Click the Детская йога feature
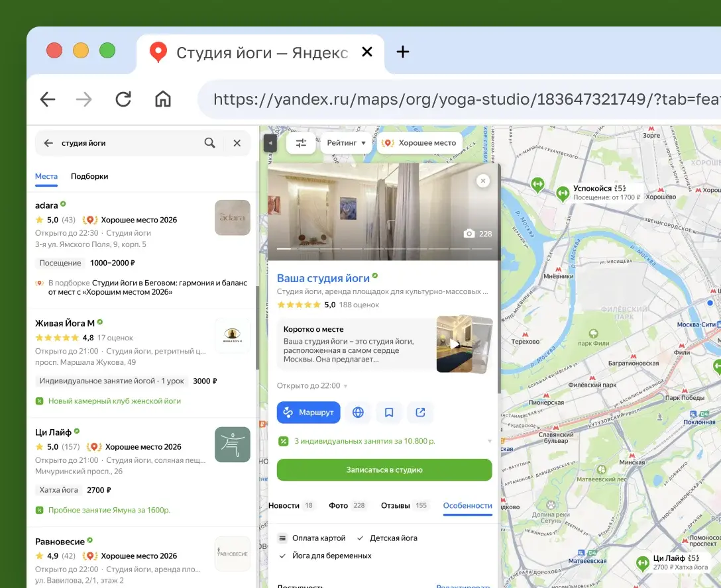Image resolution: width=721 pixels, height=588 pixels. (x=387, y=538)
